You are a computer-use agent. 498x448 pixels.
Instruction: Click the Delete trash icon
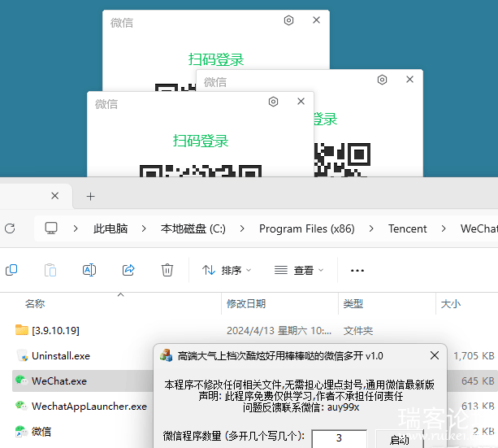point(167,270)
